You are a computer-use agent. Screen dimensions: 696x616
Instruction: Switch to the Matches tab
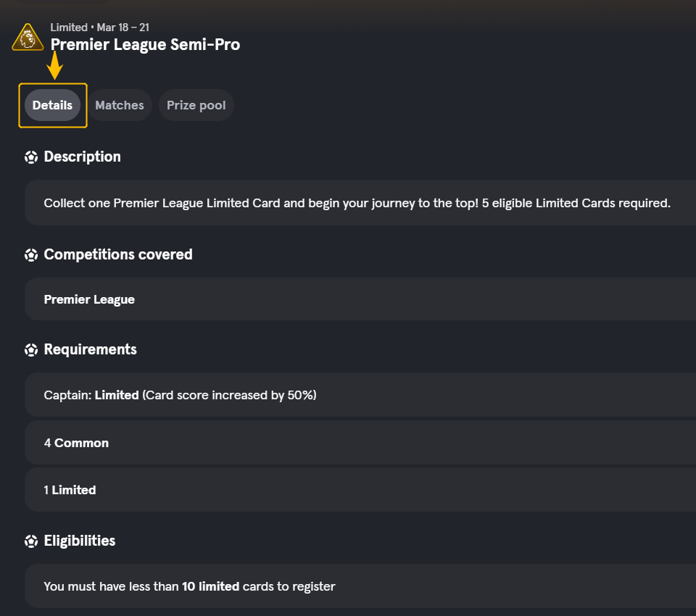(120, 105)
